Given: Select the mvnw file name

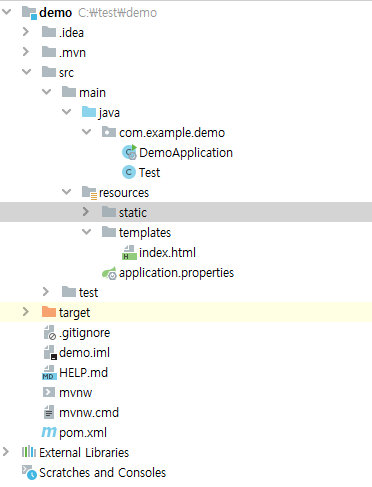Looking at the screenshot, I should [75, 393].
